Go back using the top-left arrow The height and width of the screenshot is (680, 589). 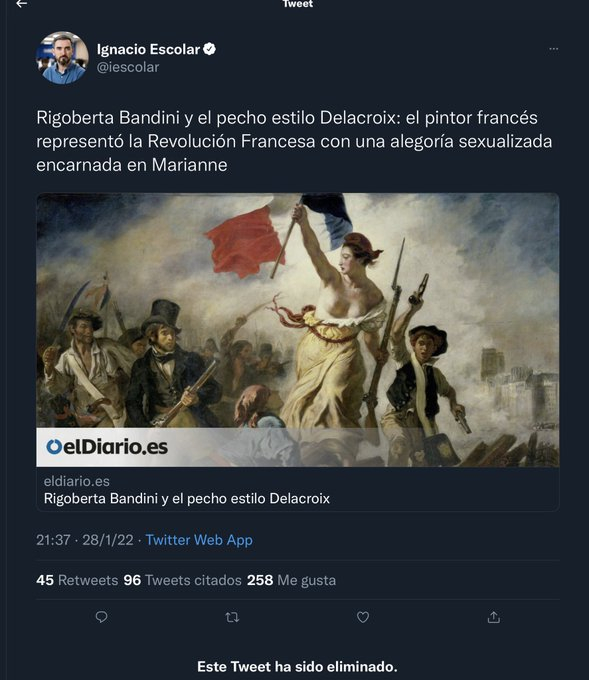pos(21,4)
